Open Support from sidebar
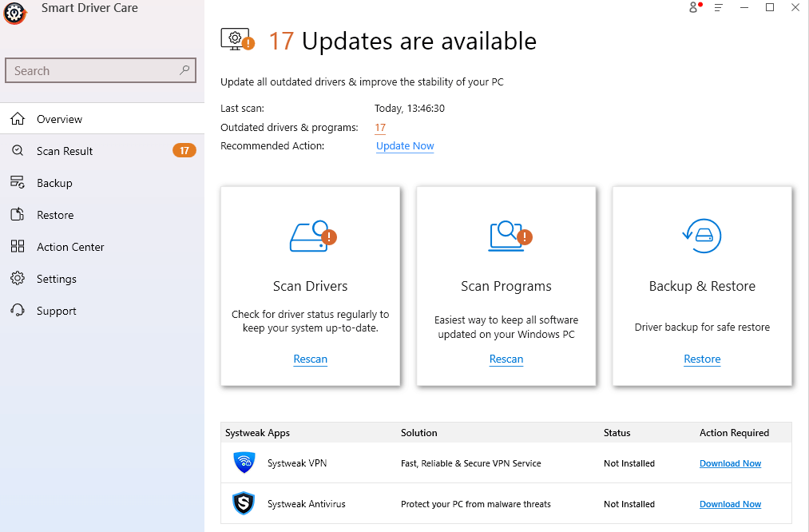The width and height of the screenshot is (809, 532). click(x=102, y=311)
